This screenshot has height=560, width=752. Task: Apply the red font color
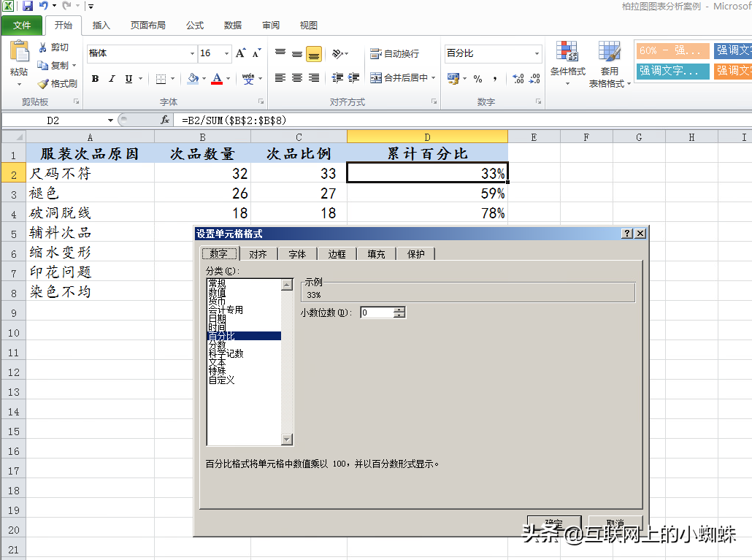[217, 79]
